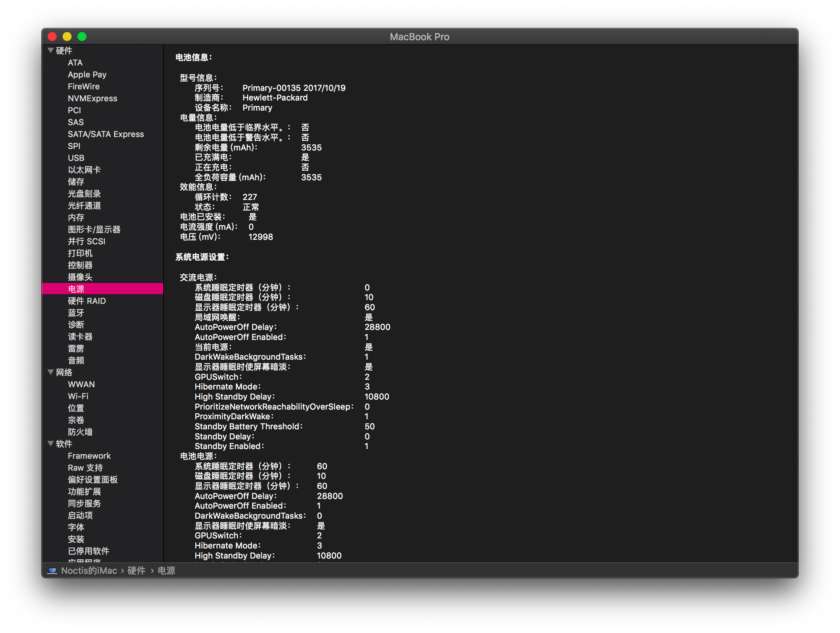Screen dimensions: 840x633
Task: Click Noctis的iMac in the path bar
Action: pyautogui.click(x=89, y=571)
